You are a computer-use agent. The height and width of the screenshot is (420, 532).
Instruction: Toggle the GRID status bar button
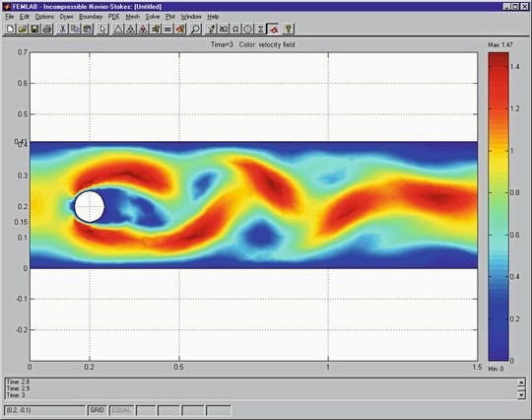98,410
